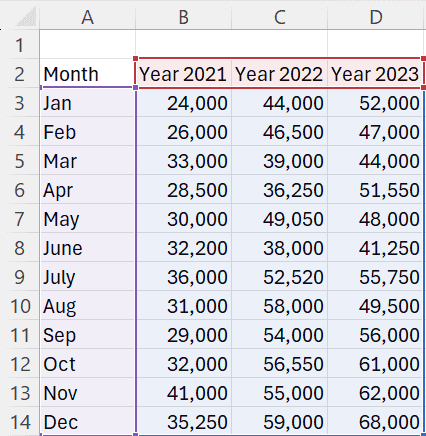Viewport: 426px width, 436px height.
Task: Click cell with value 29,000
Action: tap(184, 335)
